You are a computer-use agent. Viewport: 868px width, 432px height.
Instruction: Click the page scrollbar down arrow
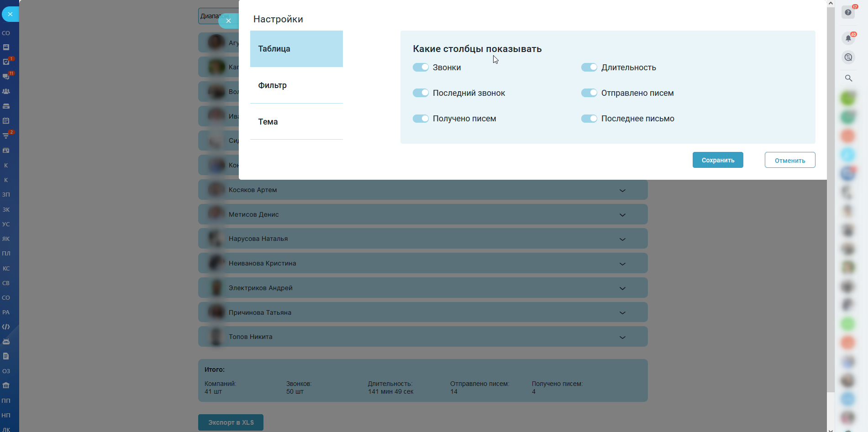pyautogui.click(x=831, y=429)
